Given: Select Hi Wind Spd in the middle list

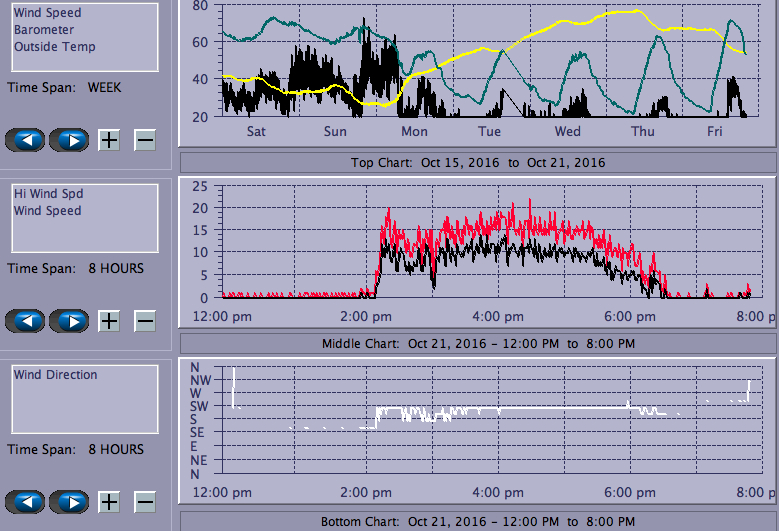Looking at the screenshot, I should point(41,194).
